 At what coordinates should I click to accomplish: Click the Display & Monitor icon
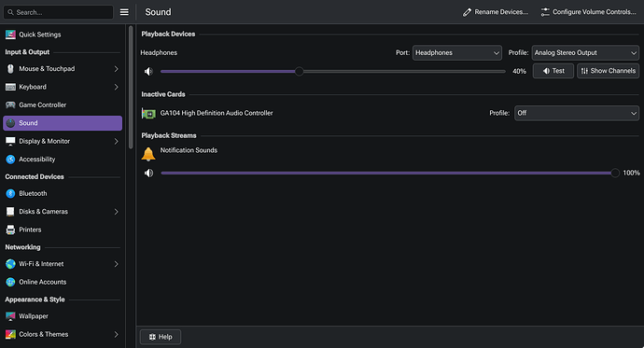tap(10, 141)
